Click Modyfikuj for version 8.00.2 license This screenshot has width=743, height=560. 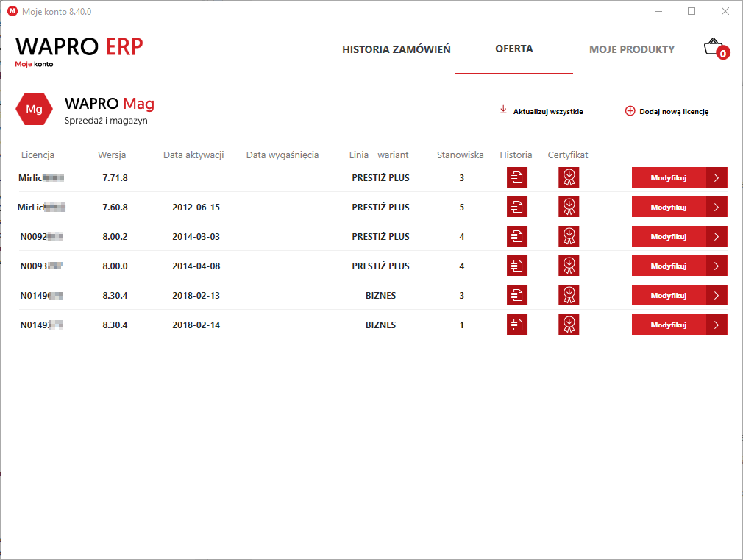pyautogui.click(x=680, y=237)
